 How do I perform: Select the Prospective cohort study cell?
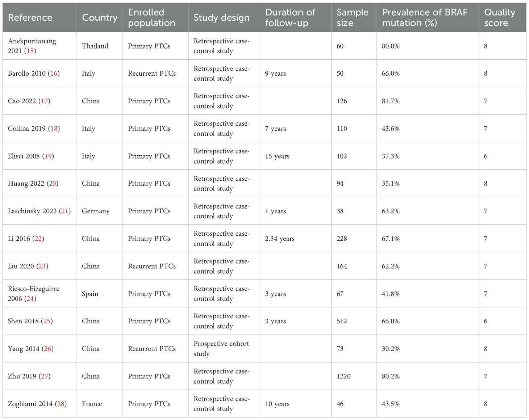pyautogui.click(x=221, y=348)
